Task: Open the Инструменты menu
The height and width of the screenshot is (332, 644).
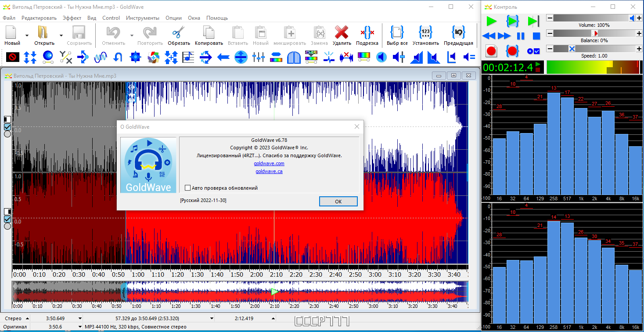Action: tap(143, 18)
